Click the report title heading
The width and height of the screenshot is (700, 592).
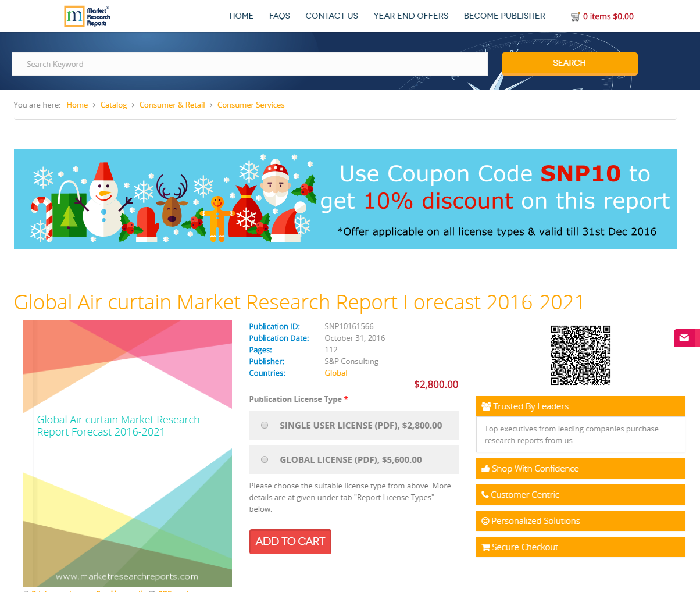[x=299, y=302]
